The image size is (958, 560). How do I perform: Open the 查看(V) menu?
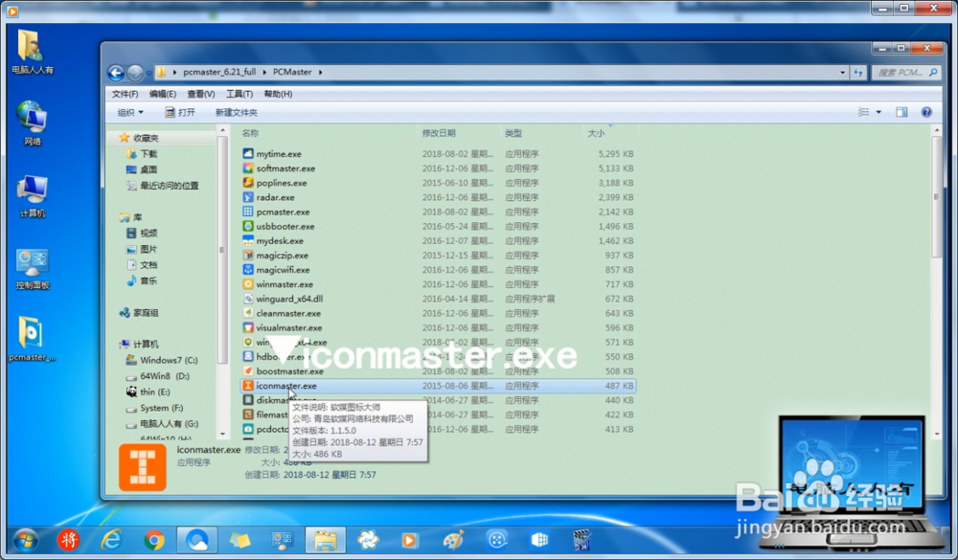(201, 94)
